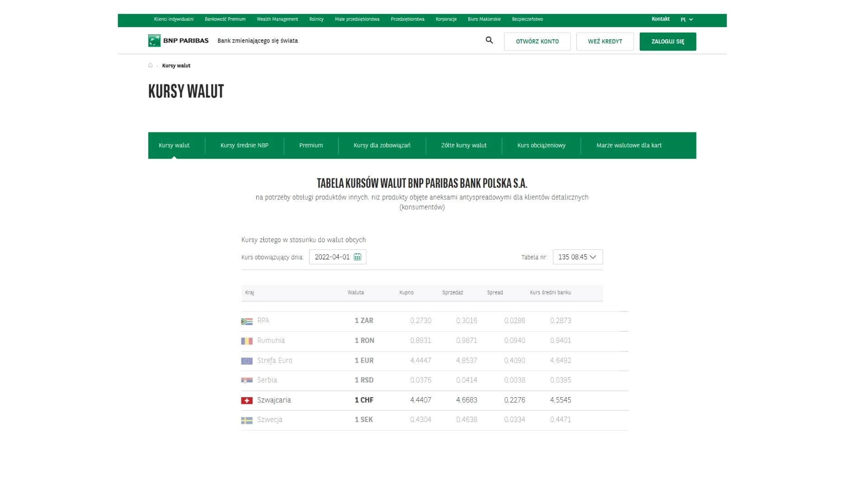Viewport: 868px width, 488px height.
Task: Click CHF average rate 4,5545
Action: pyautogui.click(x=561, y=400)
